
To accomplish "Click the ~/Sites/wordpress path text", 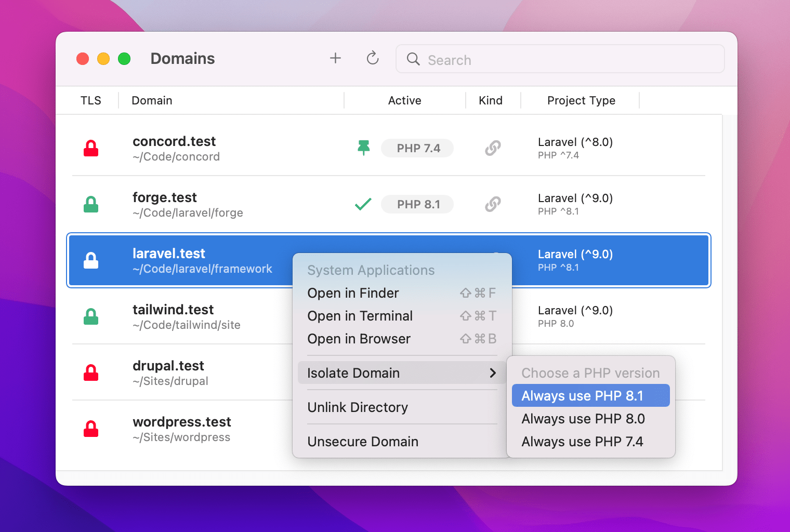I will pos(181,437).
